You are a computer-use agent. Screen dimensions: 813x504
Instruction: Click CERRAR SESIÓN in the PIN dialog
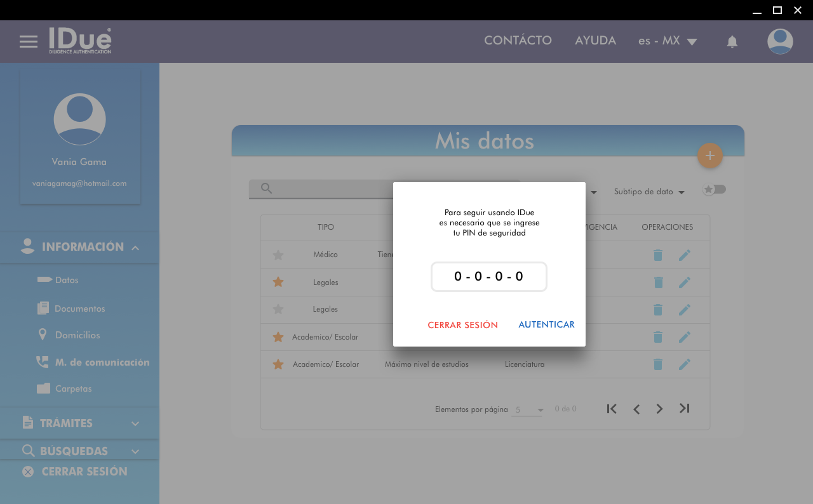[x=462, y=325]
